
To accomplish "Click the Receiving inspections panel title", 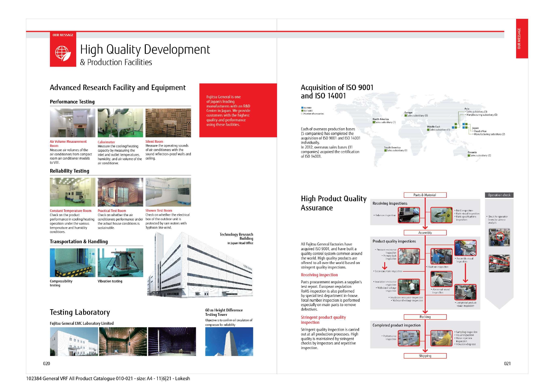I will tap(390, 203).
